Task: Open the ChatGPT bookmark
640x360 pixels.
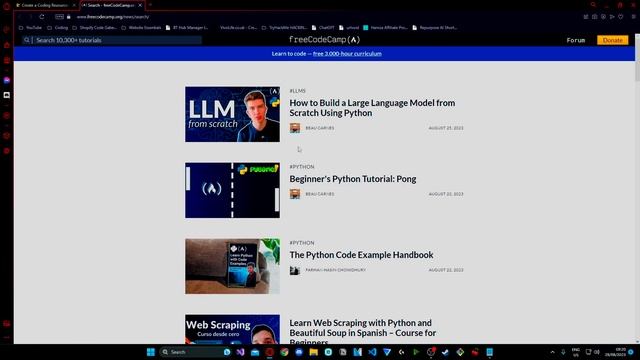Action: pyautogui.click(x=323, y=28)
